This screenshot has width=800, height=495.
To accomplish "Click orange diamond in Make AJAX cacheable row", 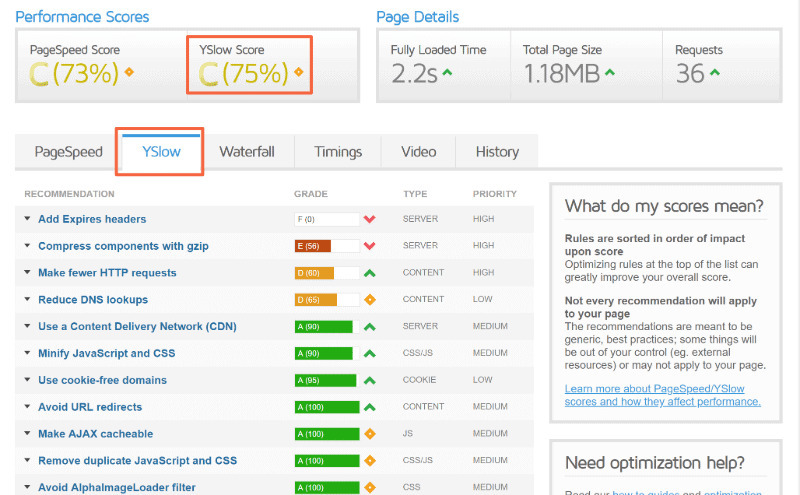I will pos(370,434).
